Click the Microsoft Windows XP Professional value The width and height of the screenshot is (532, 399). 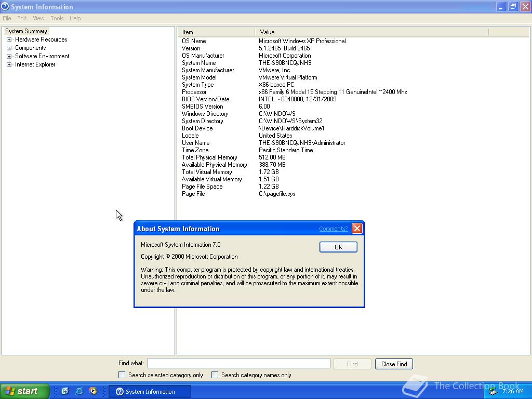(302, 41)
